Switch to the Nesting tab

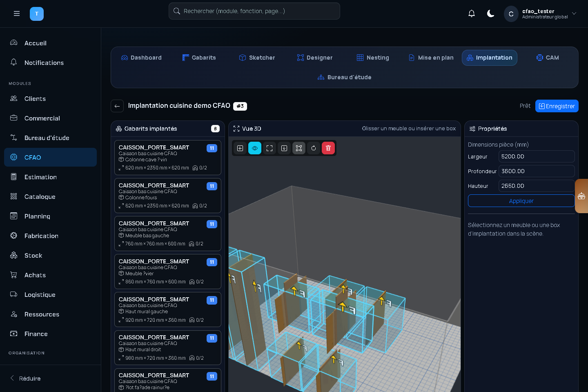tap(373, 58)
